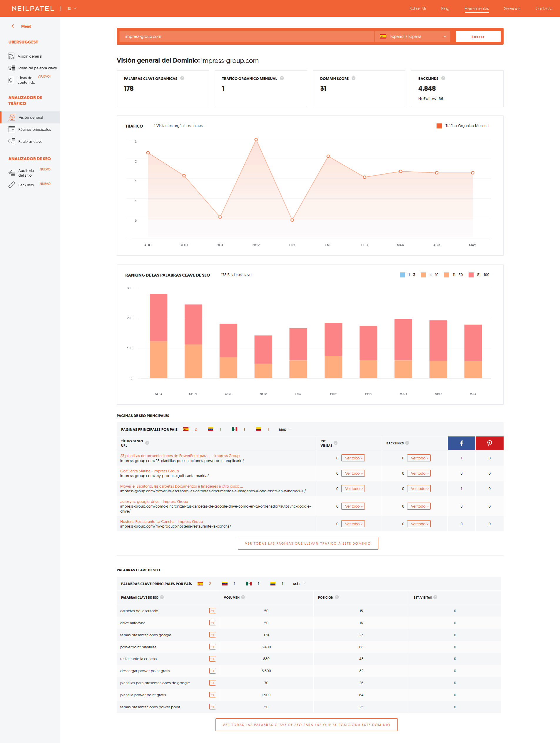Open Servicios in top navigation
Screen dimensions: 560x743
point(511,9)
